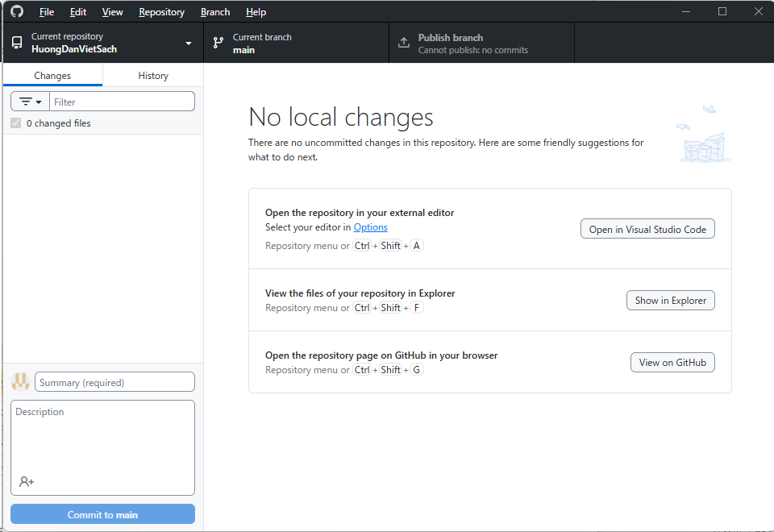Focus the Filter changed files field
Viewport: 774px width, 532px height.
pos(122,102)
